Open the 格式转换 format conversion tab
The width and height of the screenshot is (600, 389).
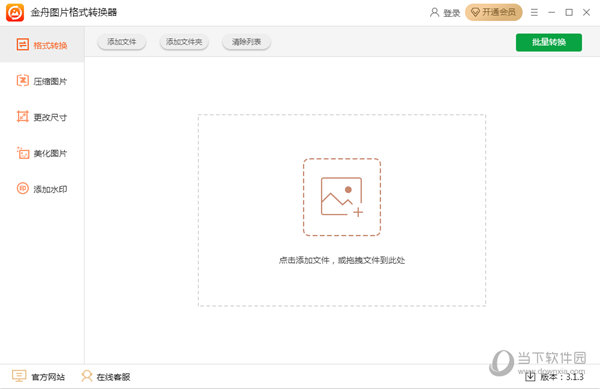point(42,45)
